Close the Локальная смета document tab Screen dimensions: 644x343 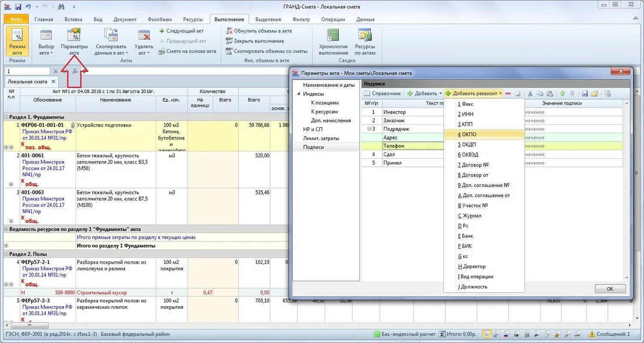pos(53,81)
